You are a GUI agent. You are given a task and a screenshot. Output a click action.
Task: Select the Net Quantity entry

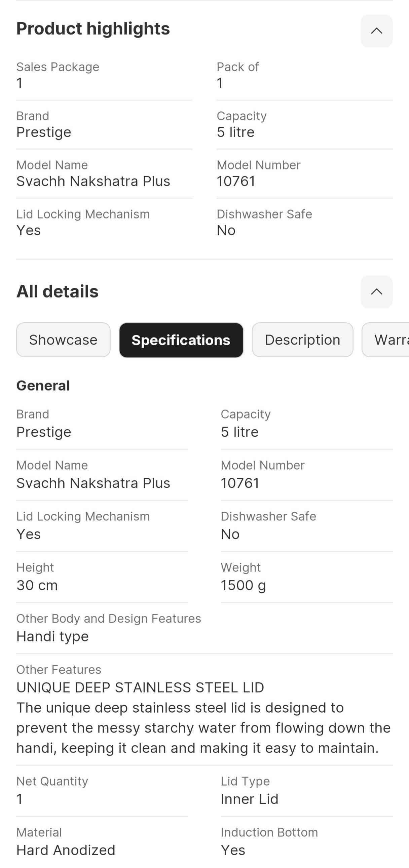tap(52, 790)
